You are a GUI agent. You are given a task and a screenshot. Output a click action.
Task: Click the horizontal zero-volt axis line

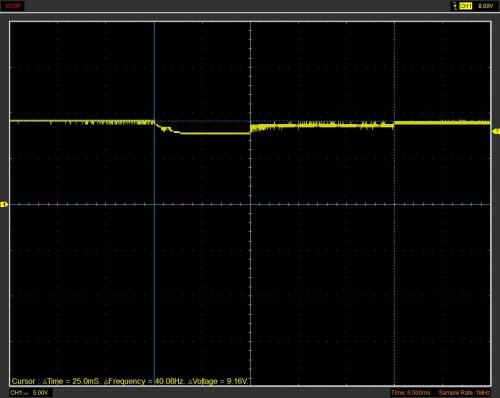250,204
